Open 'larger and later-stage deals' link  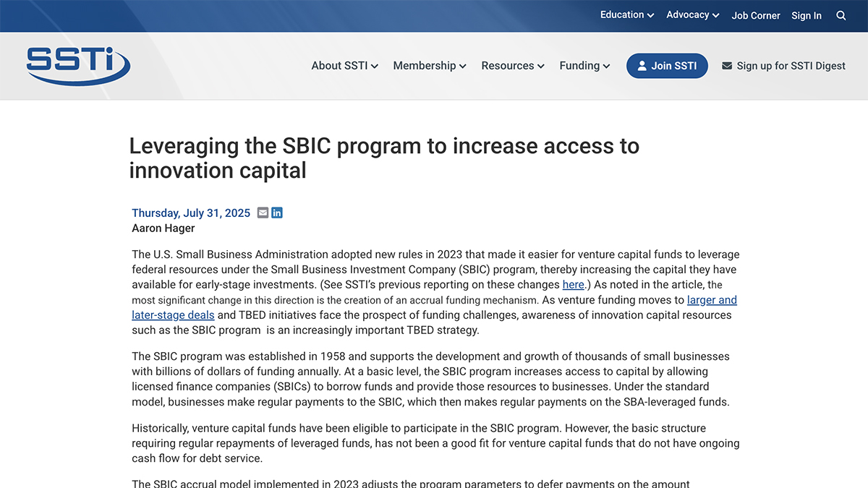[712, 300]
